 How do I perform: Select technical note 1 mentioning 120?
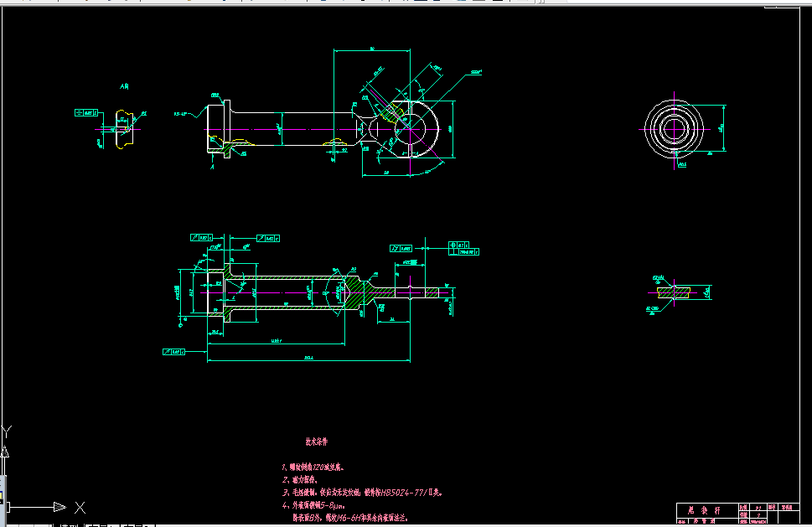[313, 467]
